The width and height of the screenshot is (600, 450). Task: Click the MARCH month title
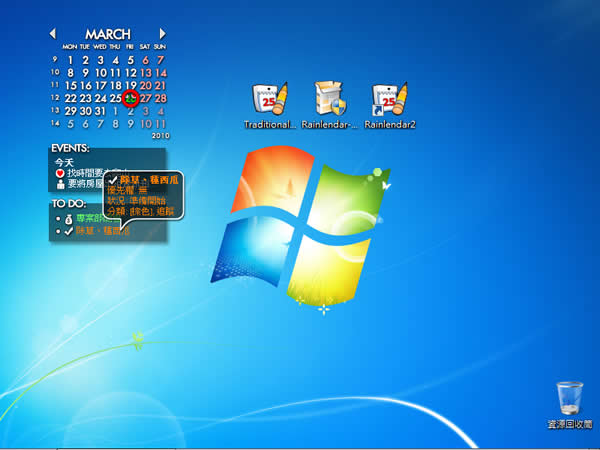point(107,34)
